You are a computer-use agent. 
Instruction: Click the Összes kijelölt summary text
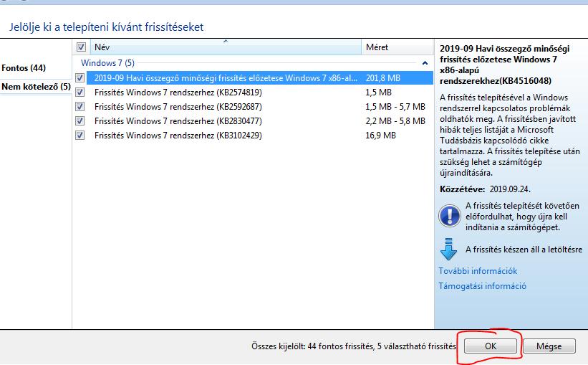[x=354, y=346]
